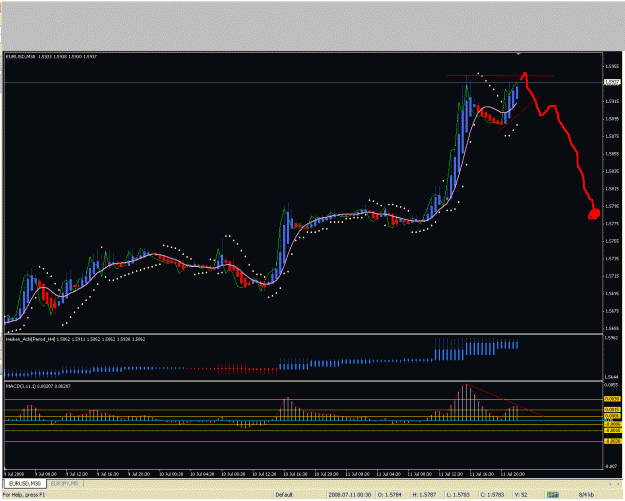625x501 pixels.
Task: Click the tab scroll arrows by chart tabs
Action: coord(614,484)
